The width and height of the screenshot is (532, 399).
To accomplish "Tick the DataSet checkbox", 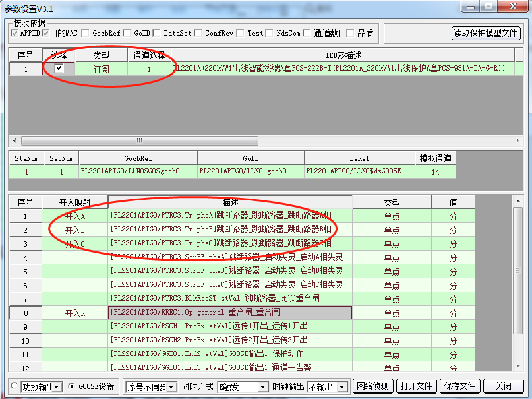I will (x=157, y=33).
